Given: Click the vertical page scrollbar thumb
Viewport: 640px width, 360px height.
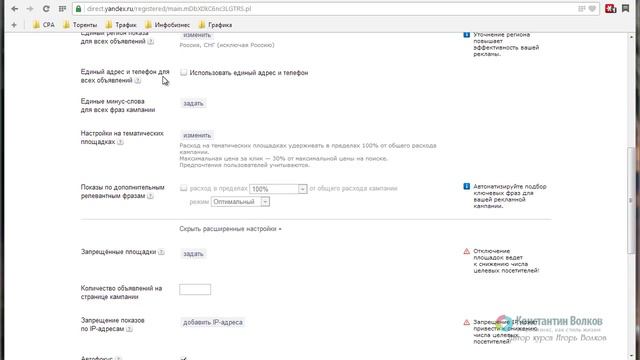Looking at the screenshot, I should click(x=632, y=200).
